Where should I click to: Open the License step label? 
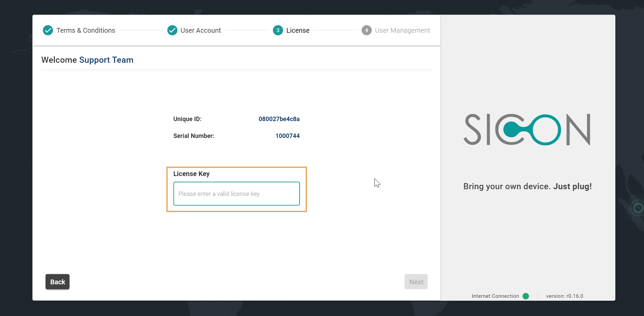click(x=298, y=30)
